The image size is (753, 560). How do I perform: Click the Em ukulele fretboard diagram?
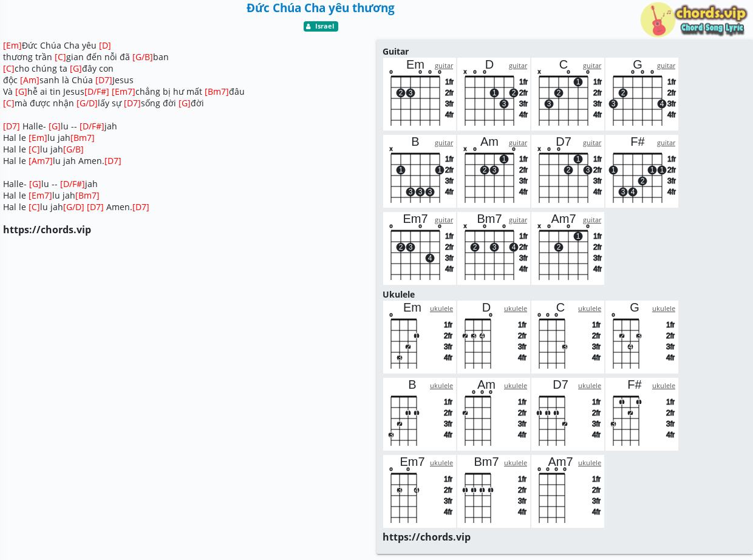[420, 337]
